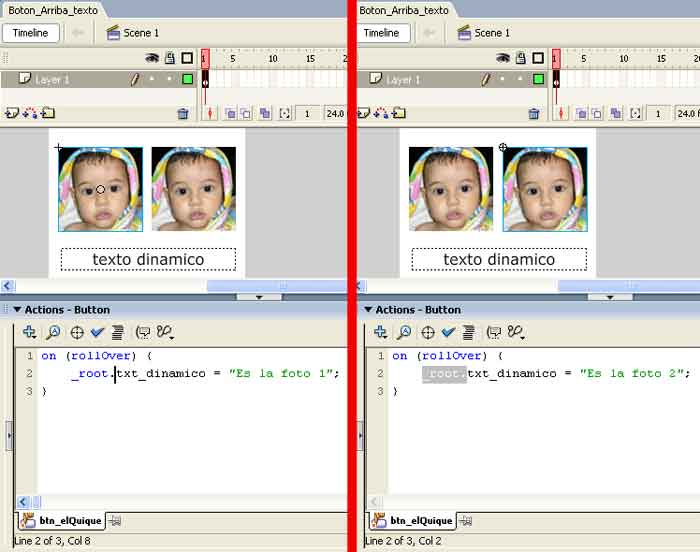Show all layers as outlines, left timeline
The height and width of the screenshot is (552, 700).
click(x=188, y=58)
